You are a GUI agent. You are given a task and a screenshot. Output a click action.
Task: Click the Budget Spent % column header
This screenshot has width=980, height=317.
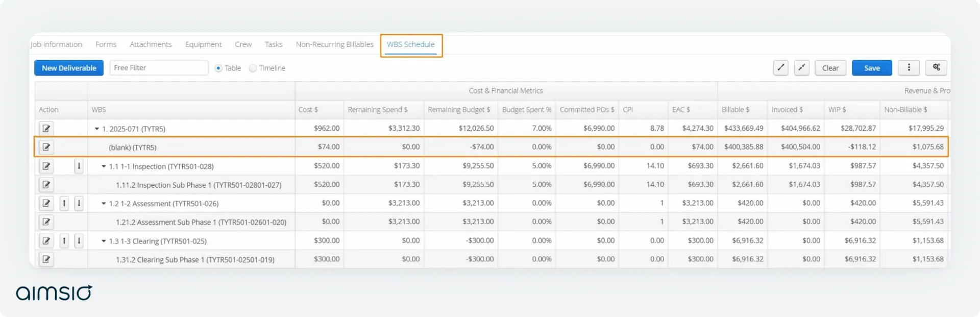pos(527,110)
